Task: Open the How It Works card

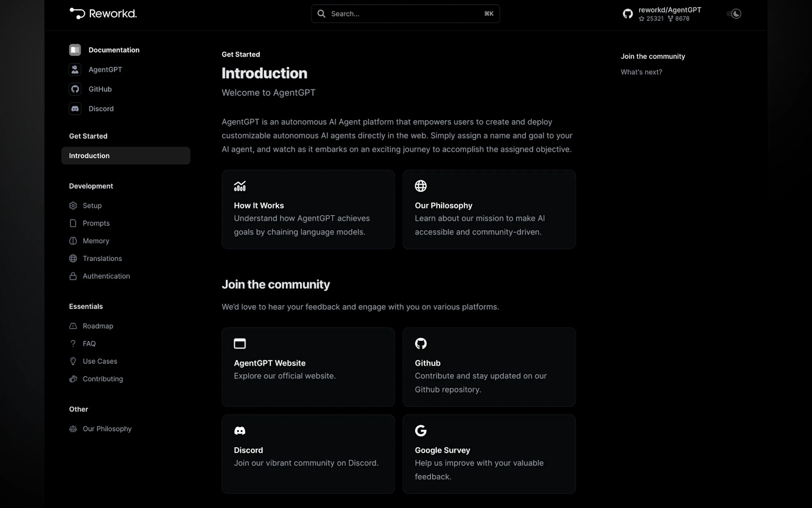Action: coord(308,209)
